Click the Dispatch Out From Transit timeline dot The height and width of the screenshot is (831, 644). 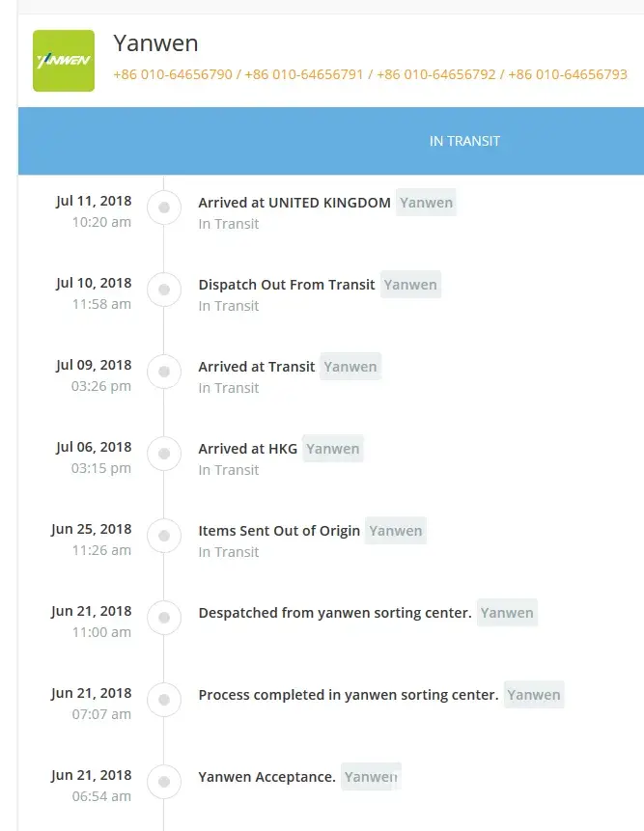(x=164, y=289)
